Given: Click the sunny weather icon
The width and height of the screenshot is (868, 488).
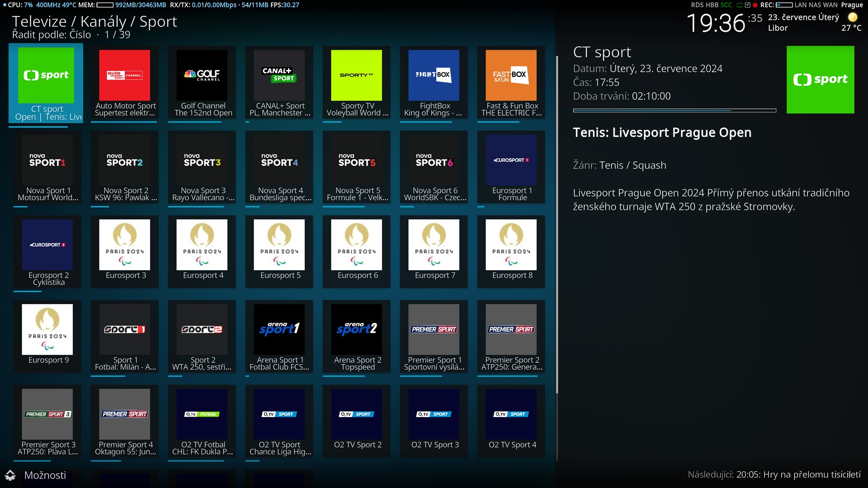Looking at the screenshot, I should 852,17.
